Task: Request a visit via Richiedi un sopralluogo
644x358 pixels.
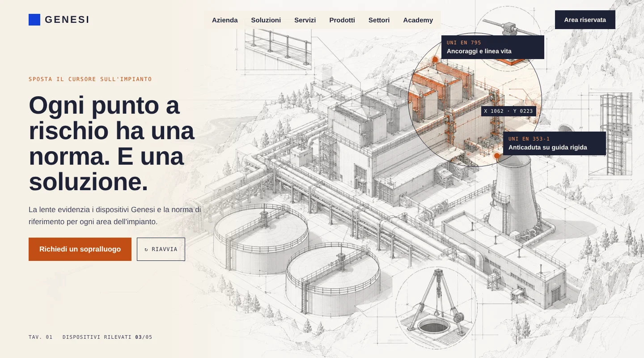Action: point(80,249)
